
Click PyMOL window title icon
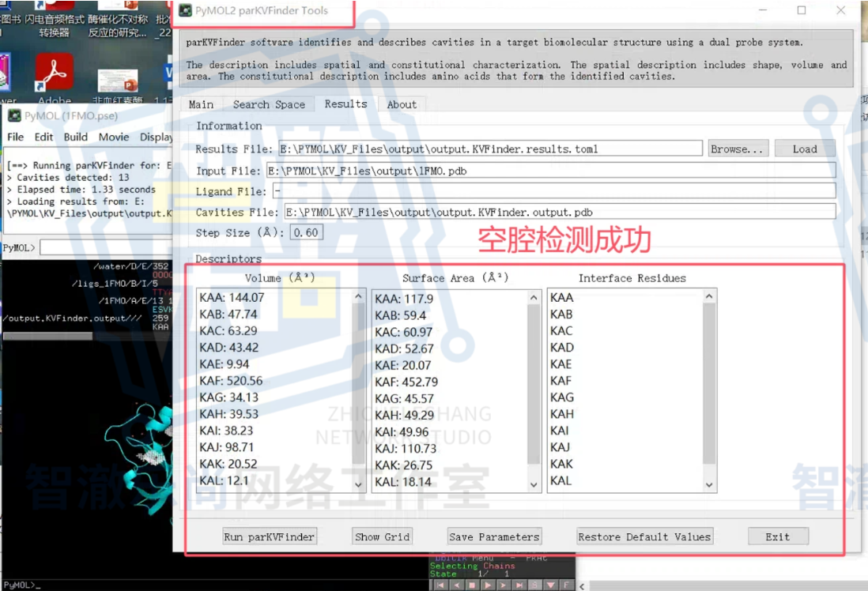click(14, 115)
